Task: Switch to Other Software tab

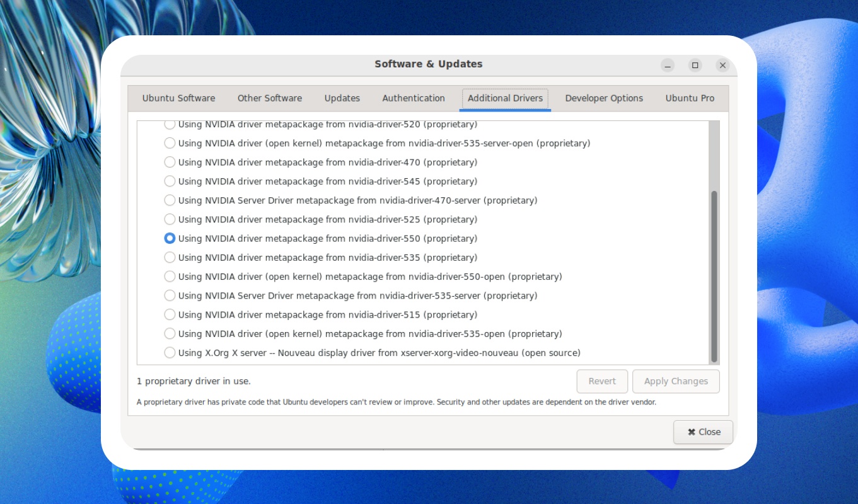Action: tap(270, 98)
